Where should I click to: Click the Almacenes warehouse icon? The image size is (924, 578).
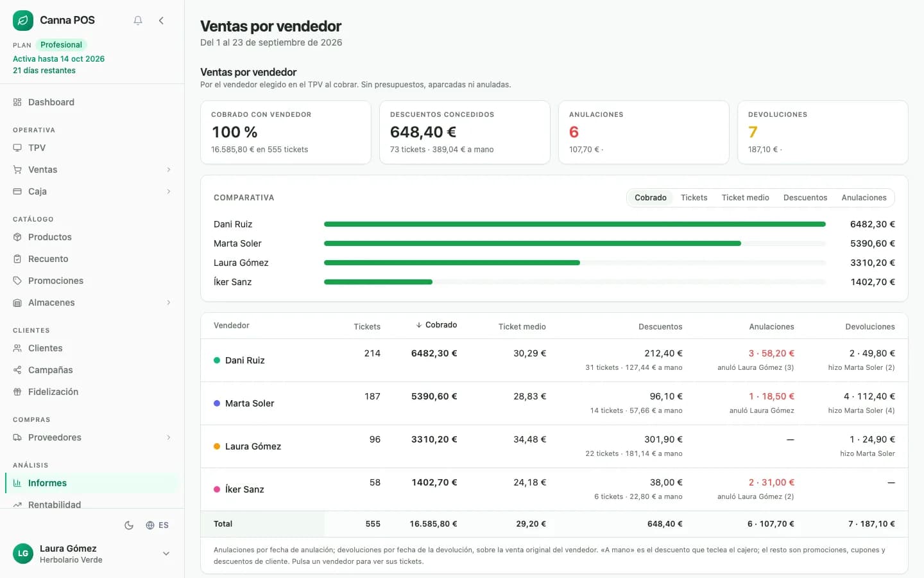17,302
